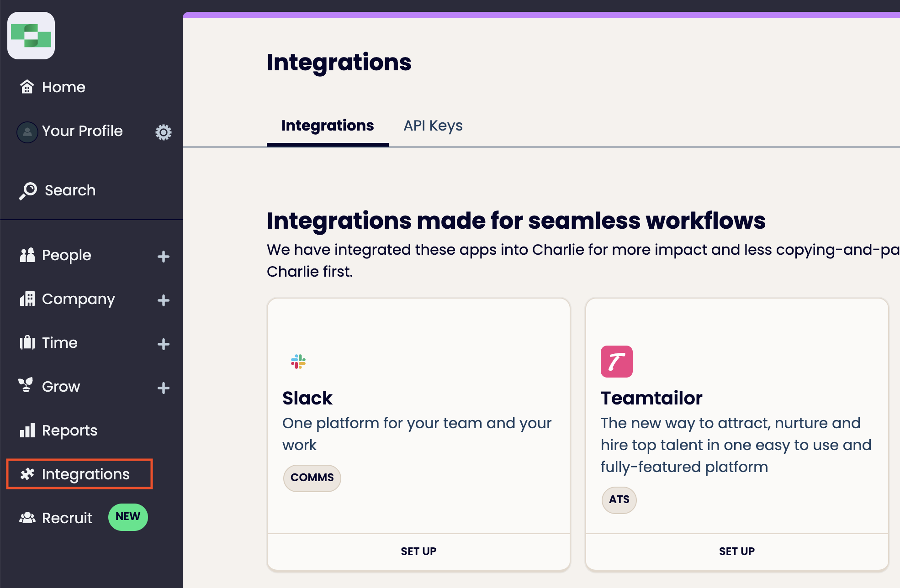This screenshot has height=588, width=900.
Task: Open the Recruit menu item
Action: point(67,517)
